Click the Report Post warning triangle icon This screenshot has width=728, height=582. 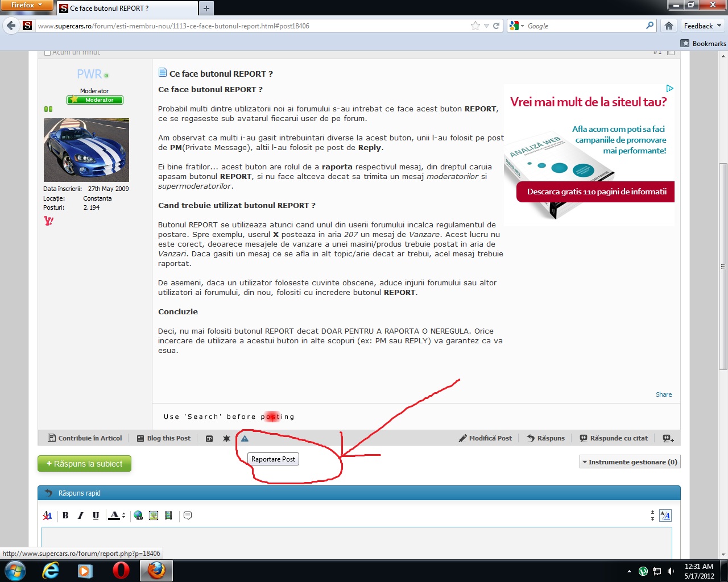click(x=245, y=438)
